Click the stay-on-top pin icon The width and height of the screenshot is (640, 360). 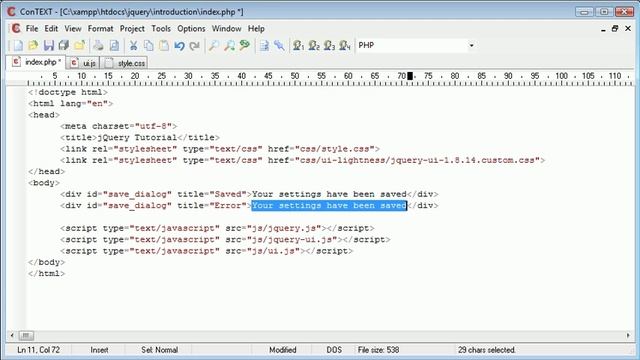280,45
